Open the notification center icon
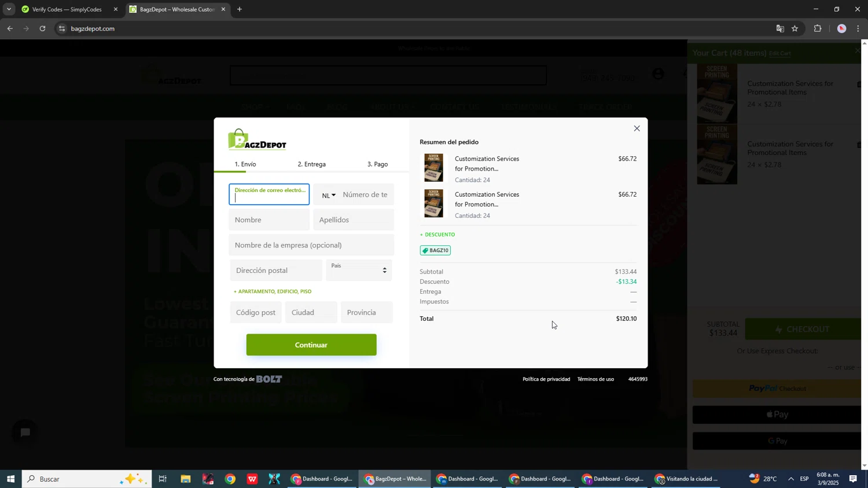868x488 pixels. pos(853,479)
